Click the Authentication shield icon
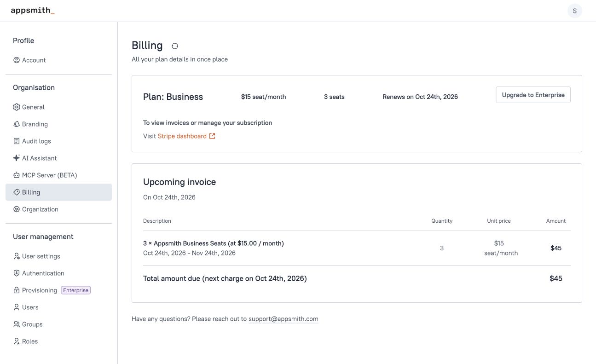 click(17, 273)
